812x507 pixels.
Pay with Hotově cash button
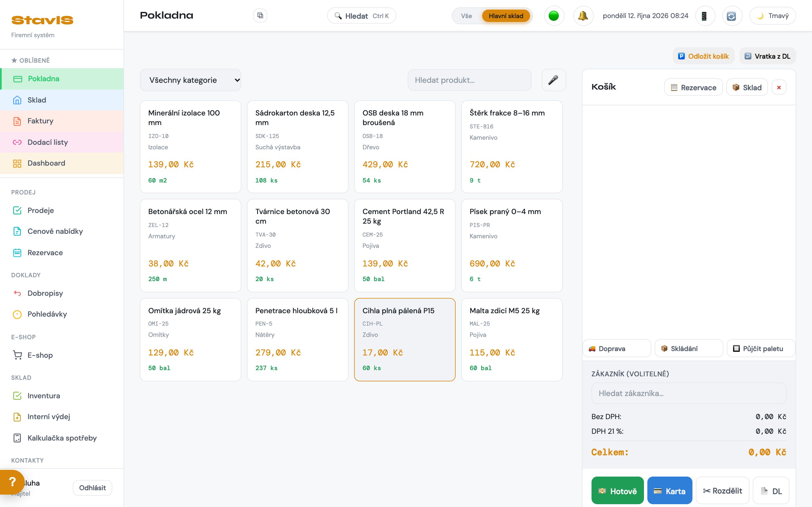point(617,491)
